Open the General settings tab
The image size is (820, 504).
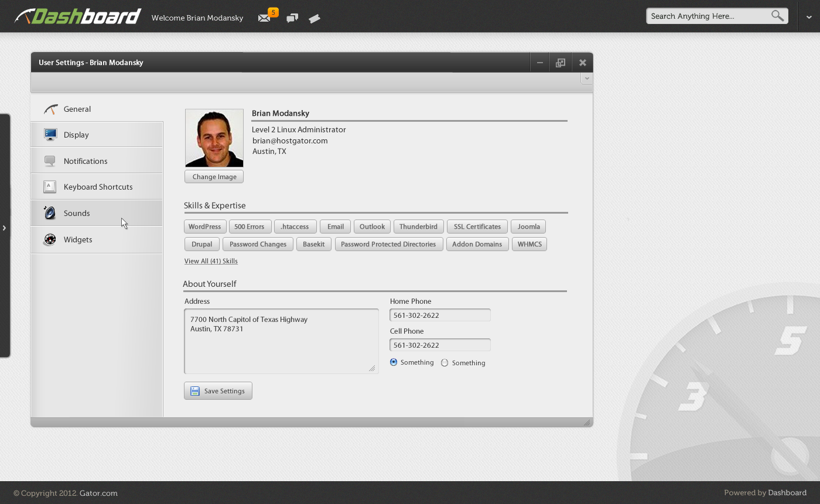click(97, 109)
